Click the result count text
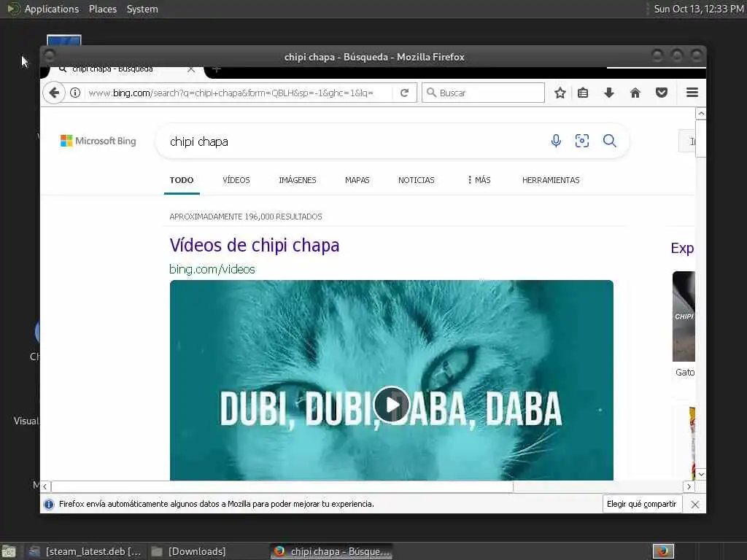747x560 pixels. coord(246,217)
